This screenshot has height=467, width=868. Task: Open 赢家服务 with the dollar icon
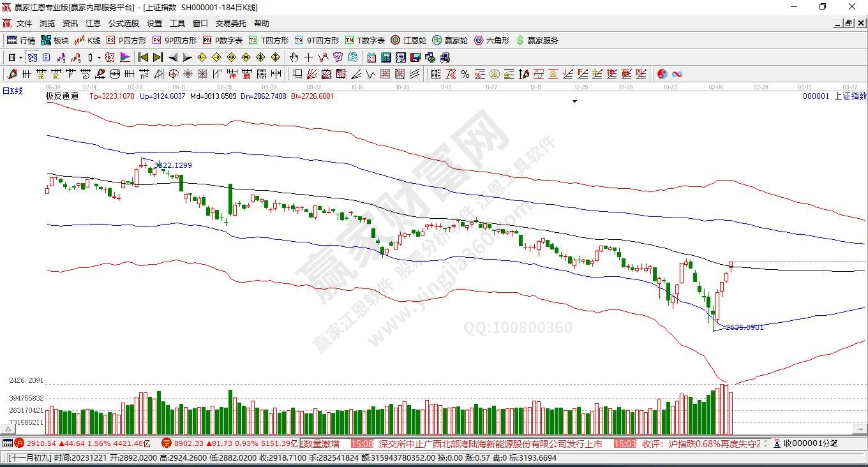[x=537, y=40]
